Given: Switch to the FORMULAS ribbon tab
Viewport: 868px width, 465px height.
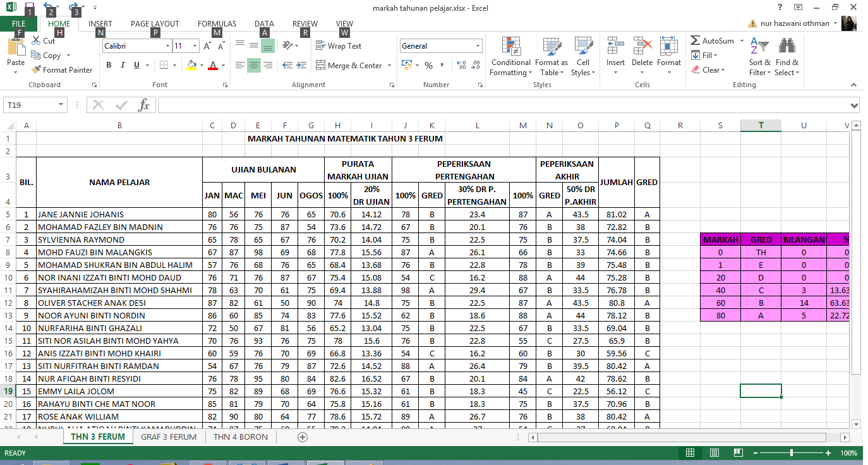Looking at the screenshot, I should [217, 23].
